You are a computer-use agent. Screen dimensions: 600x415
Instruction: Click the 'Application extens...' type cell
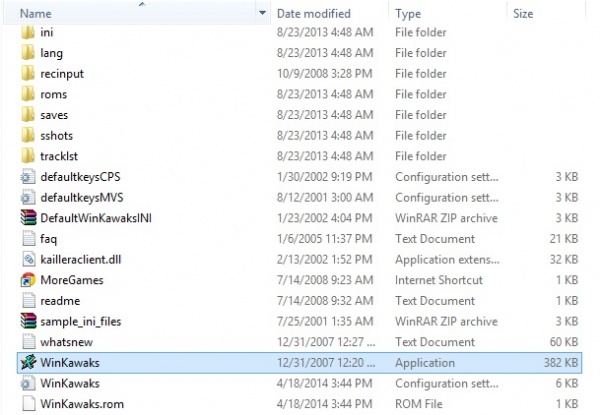tap(447, 260)
